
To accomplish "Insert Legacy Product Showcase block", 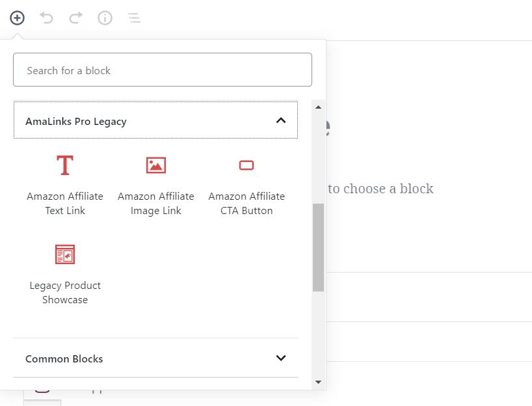I will coord(65,274).
